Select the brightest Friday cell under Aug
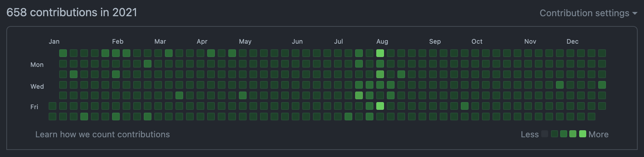Screen dimensions: 644x157 (380, 106)
